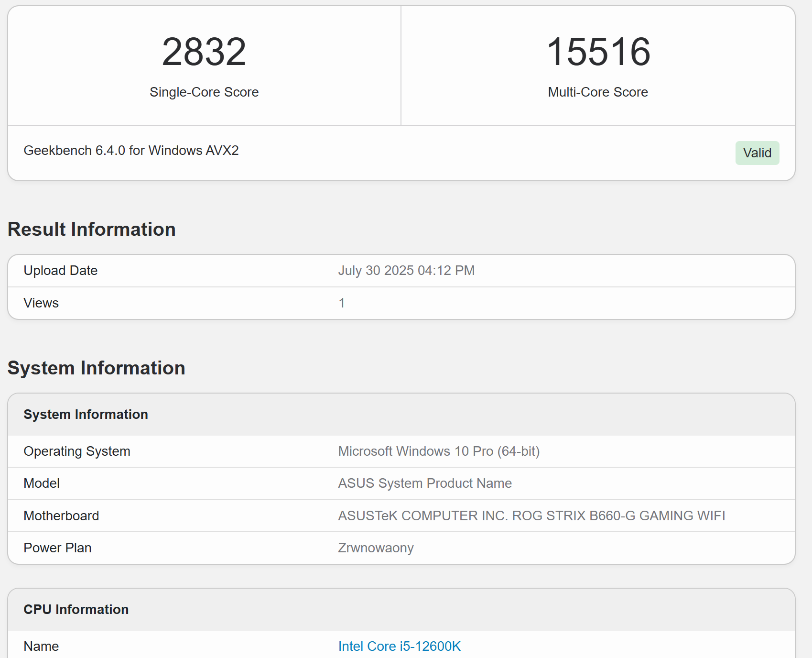The height and width of the screenshot is (658, 812).
Task: Select the Zrwnowaony power plan value
Action: 376,548
